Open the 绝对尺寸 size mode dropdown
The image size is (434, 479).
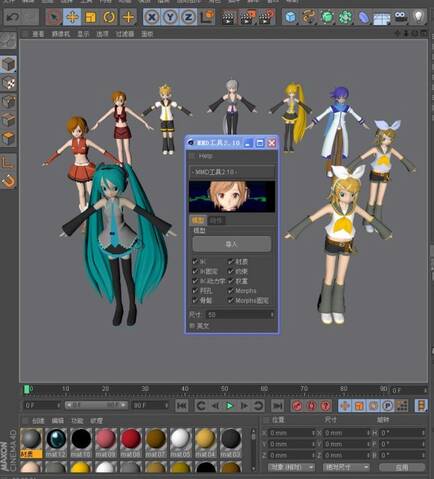pos(346,467)
